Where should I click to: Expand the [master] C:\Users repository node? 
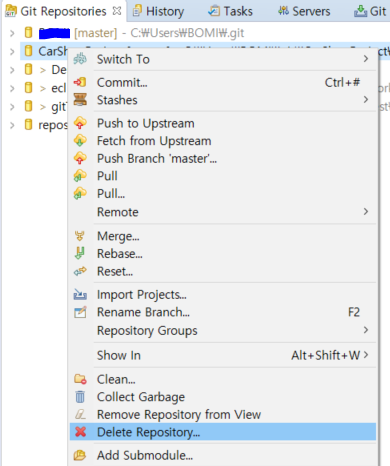[12, 33]
